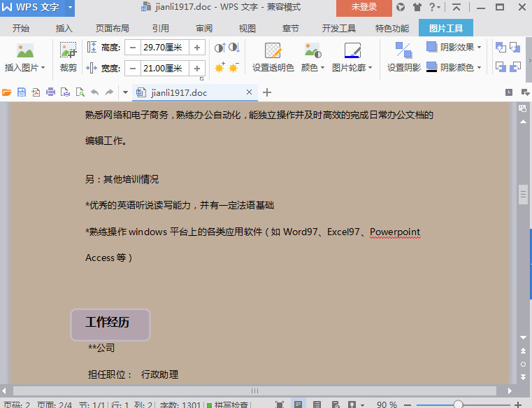532x408 pixels.
Task: Toggle 拼写检查 spell check in status bar
Action: click(x=228, y=405)
